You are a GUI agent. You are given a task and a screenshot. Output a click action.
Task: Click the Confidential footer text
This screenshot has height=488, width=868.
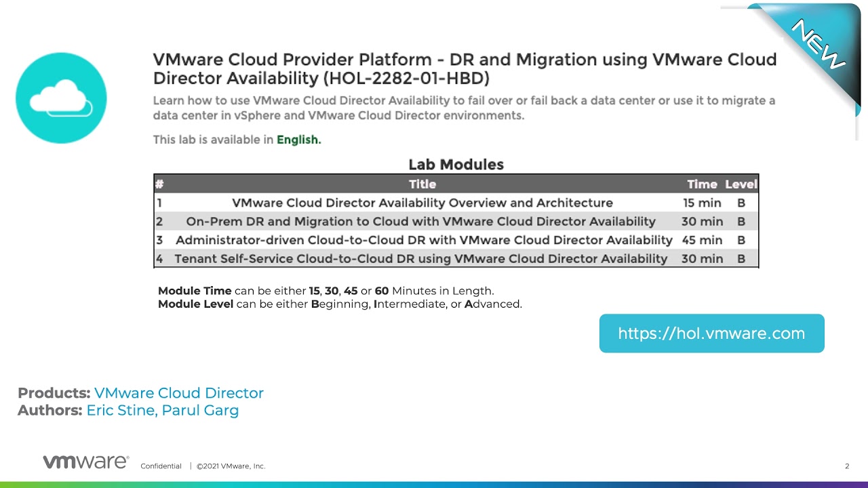[161, 466]
